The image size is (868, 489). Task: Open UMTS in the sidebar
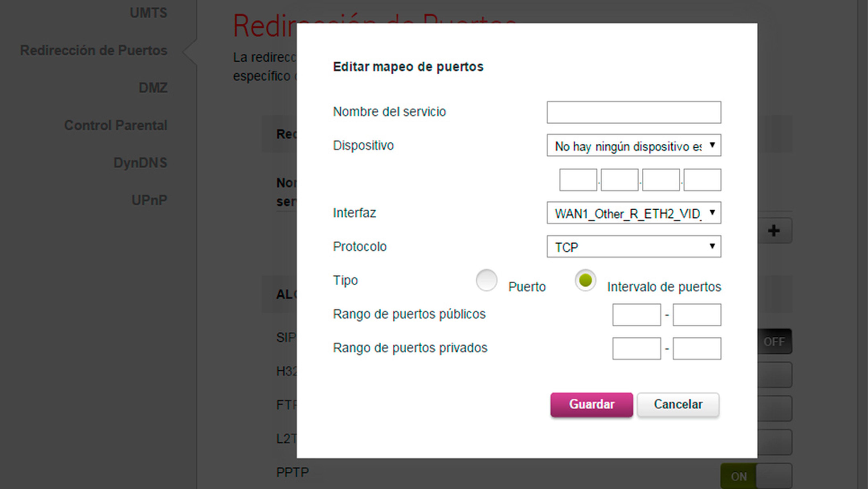[149, 13]
